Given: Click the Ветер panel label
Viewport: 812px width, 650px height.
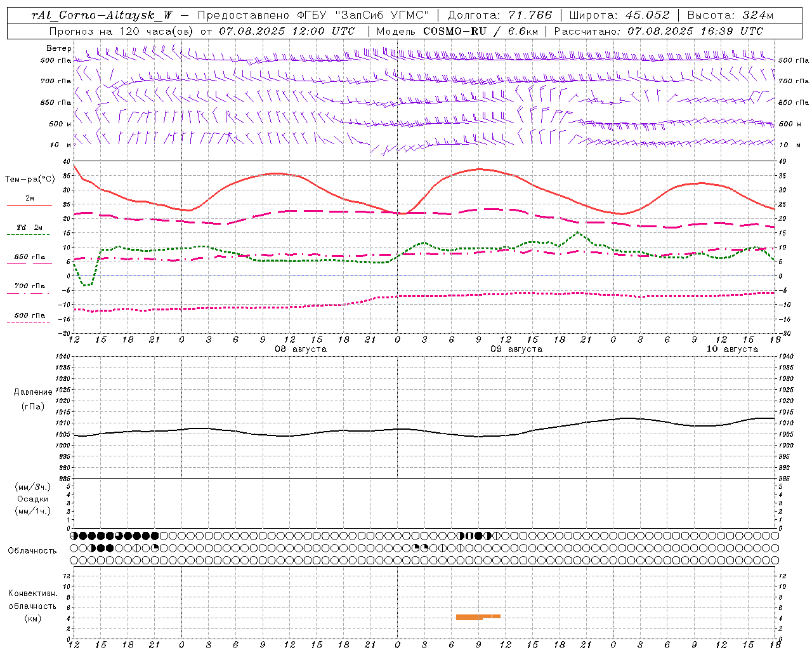Looking at the screenshot, I should tap(58, 48).
